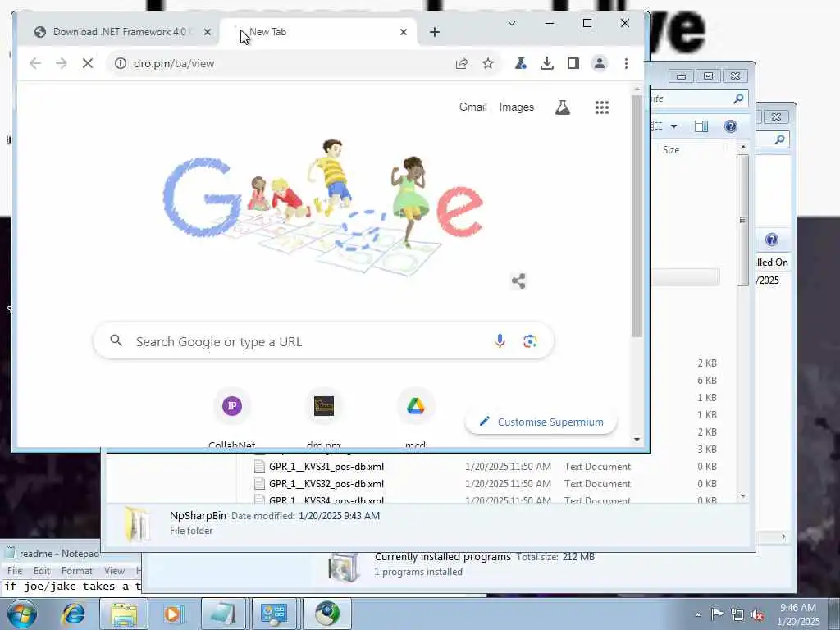Screen dimensions: 840x630
Task: Select GPR_1__KVS32_pos-db.xml file
Action: pyautogui.click(x=326, y=484)
